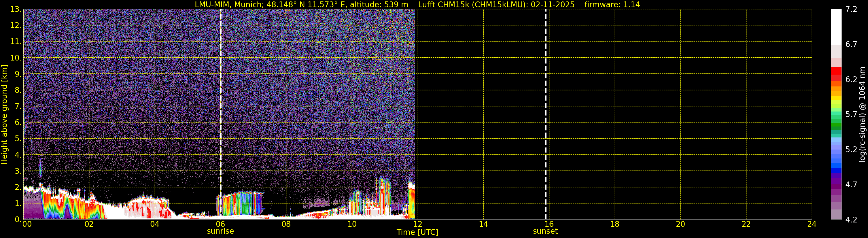Click the '24' time axis tick label
868x238 pixels.
812,224
